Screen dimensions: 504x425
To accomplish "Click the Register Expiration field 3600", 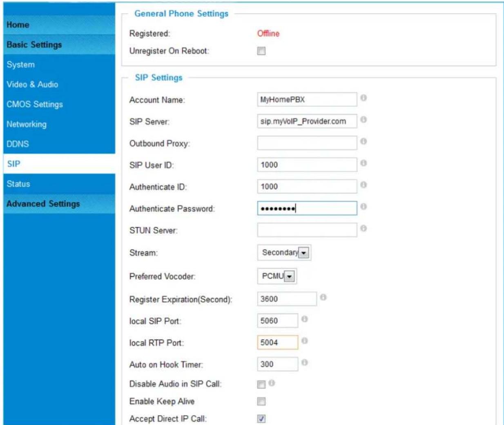I will (287, 299).
